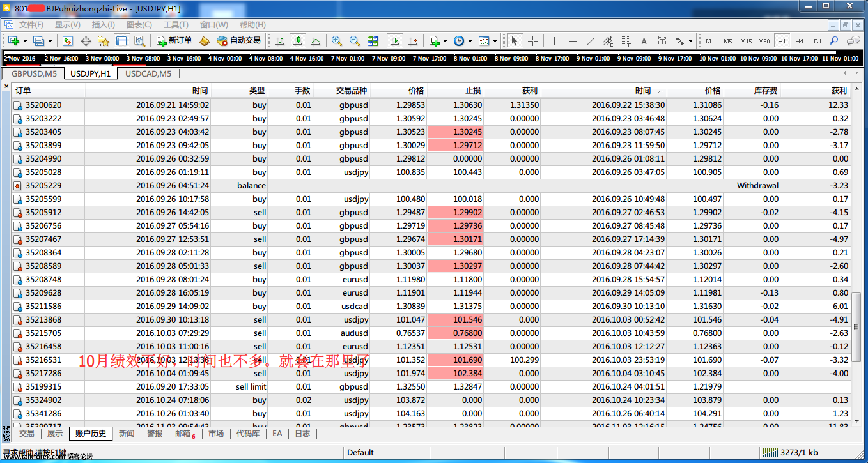Open the indicators list icon
The width and height of the screenshot is (868, 463).
click(x=435, y=41)
